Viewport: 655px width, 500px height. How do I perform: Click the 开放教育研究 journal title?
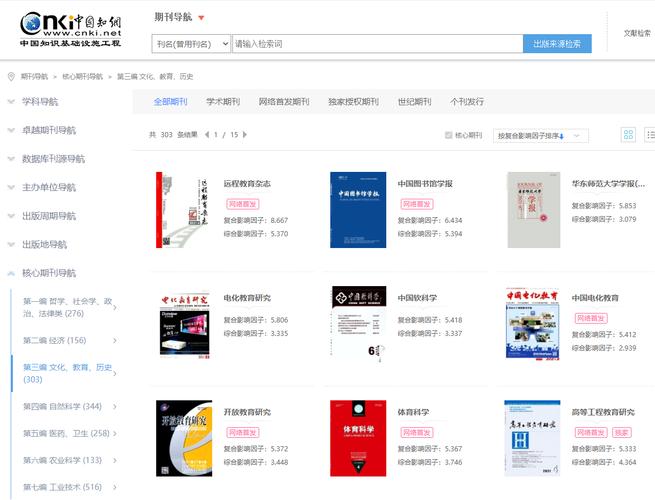coord(247,412)
